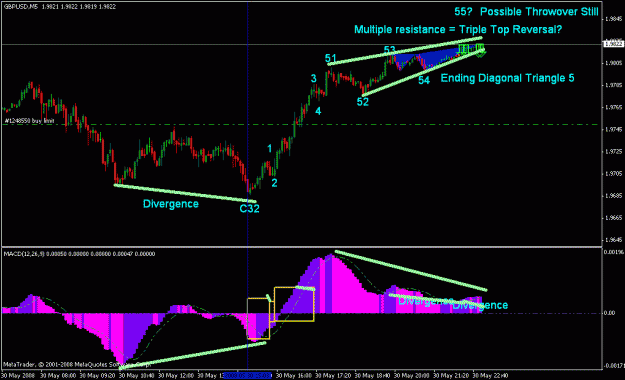Click the blue highlighted date on the time axis
The width and height of the screenshot is (625, 380).
pyautogui.click(x=248, y=376)
